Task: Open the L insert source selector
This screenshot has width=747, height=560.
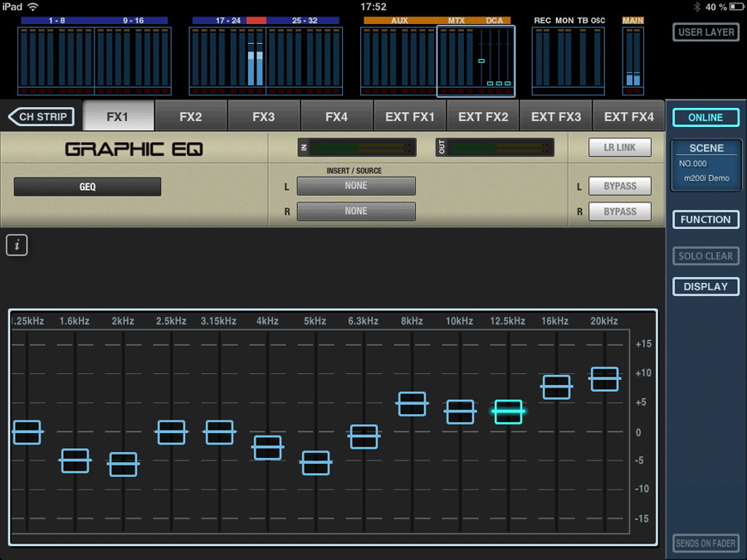Action: (356, 186)
